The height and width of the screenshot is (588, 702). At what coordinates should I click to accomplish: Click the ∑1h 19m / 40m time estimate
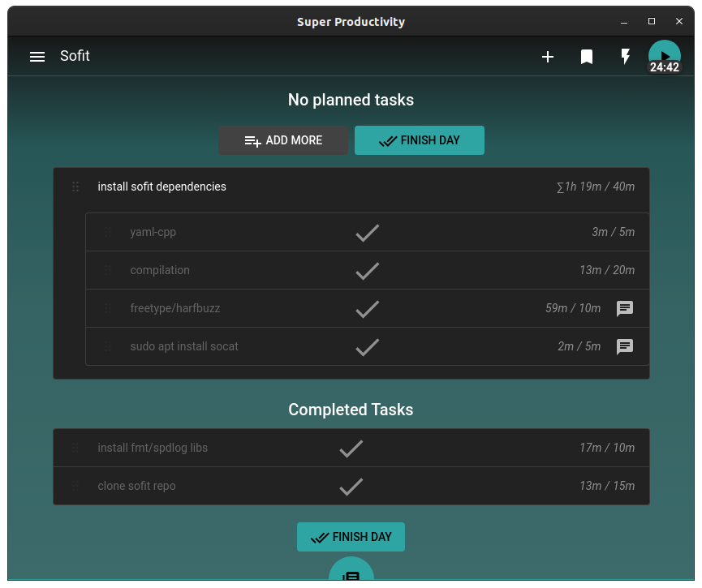point(596,187)
